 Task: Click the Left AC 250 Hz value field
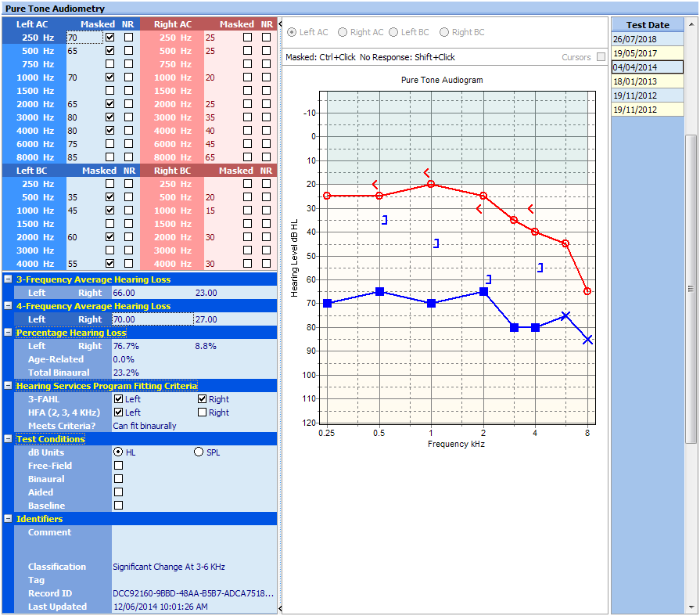pos(84,38)
